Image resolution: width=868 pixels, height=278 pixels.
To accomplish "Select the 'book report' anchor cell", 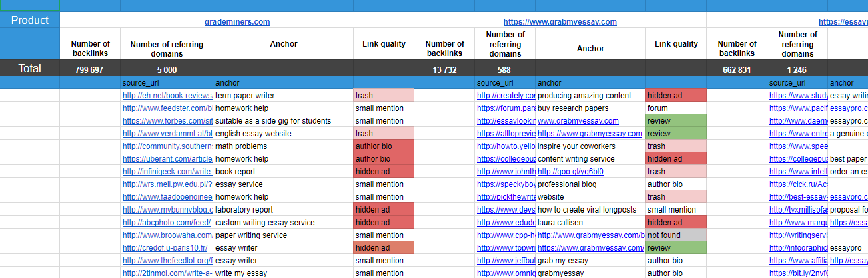I will 283,172.
